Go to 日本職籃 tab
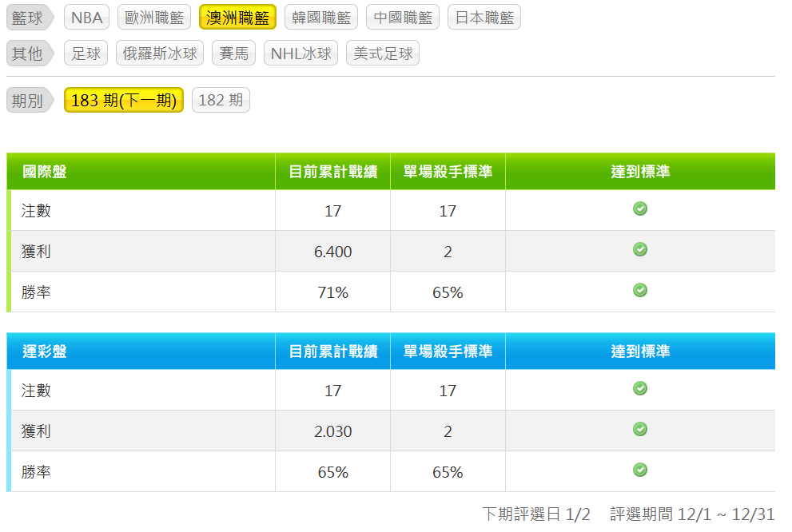 coord(484,18)
